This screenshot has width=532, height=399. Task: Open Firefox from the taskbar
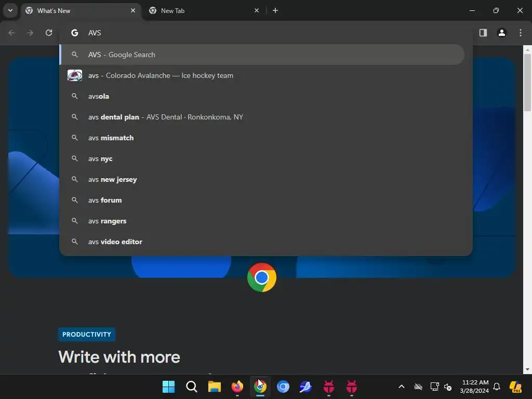237,387
